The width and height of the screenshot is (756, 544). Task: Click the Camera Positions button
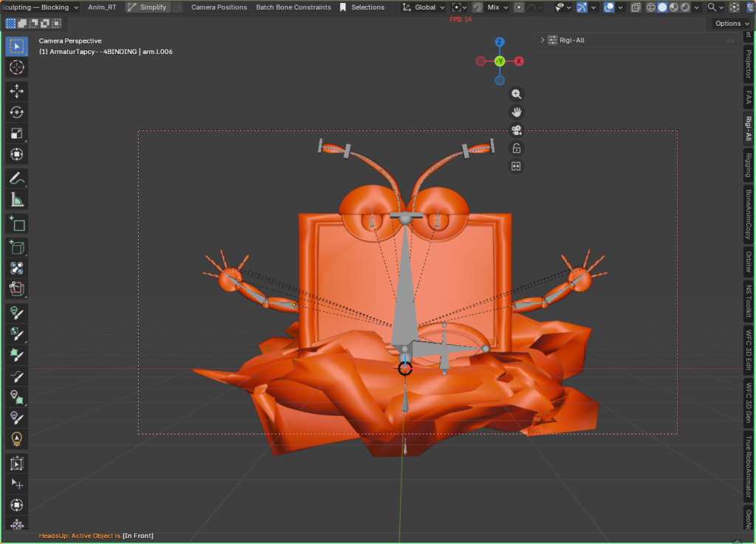point(219,7)
